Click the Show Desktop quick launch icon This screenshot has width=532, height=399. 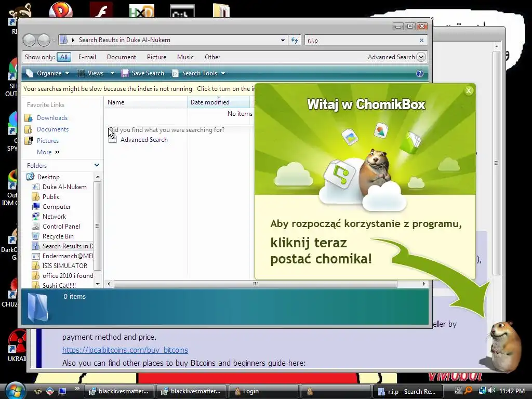point(62,391)
